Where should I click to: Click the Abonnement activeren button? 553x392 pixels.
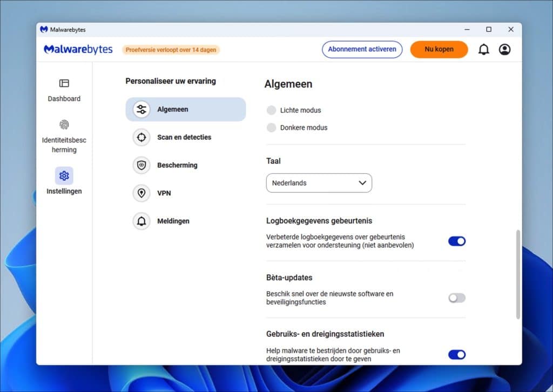click(x=362, y=49)
